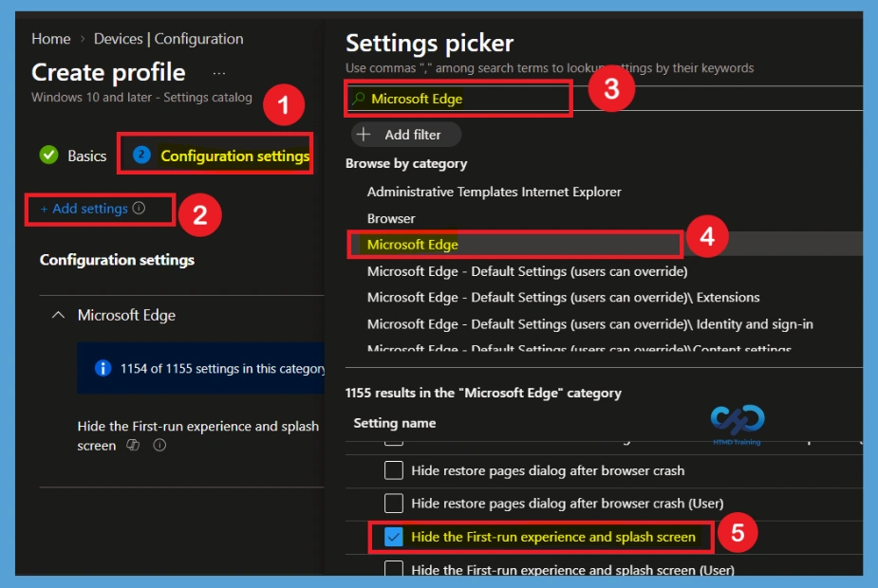Click the Add settings info icon
878x588 pixels.
click(x=139, y=208)
